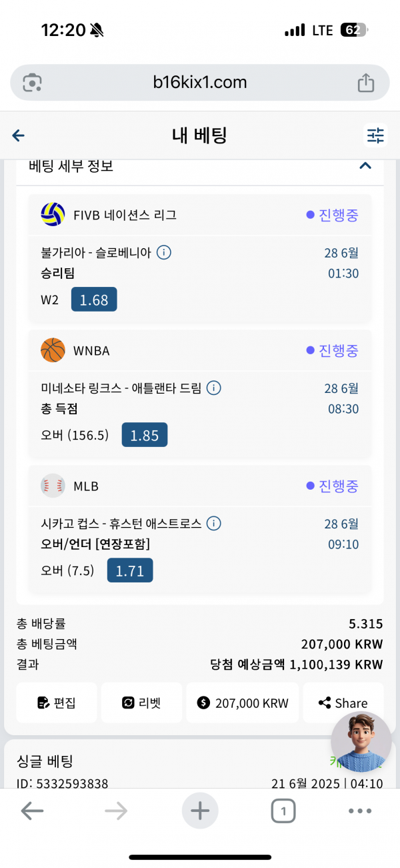
Task: Open the filter sliders icon in header
Action: 375,135
